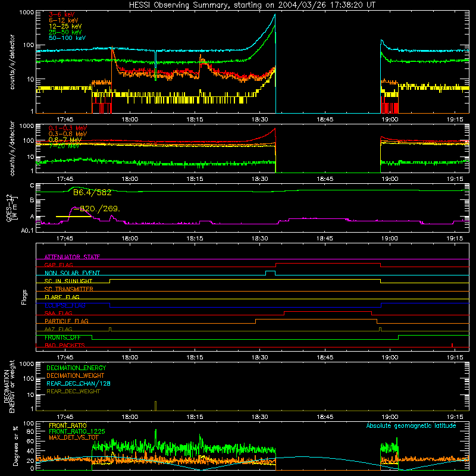Click the 17:45 tick under the top keV panel
This screenshot has height=476, width=476.
65,120
